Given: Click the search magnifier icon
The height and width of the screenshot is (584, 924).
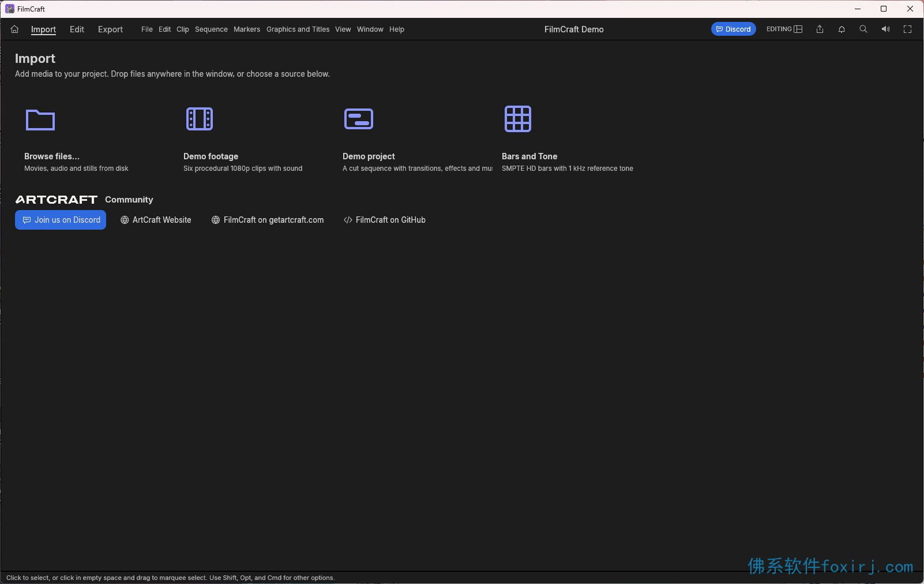Looking at the screenshot, I should point(863,29).
